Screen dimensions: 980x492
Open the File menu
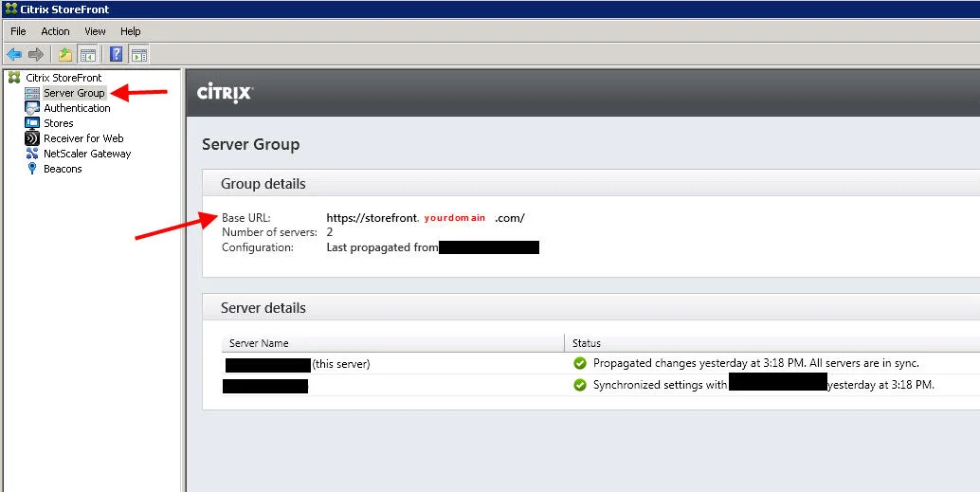[x=18, y=31]
